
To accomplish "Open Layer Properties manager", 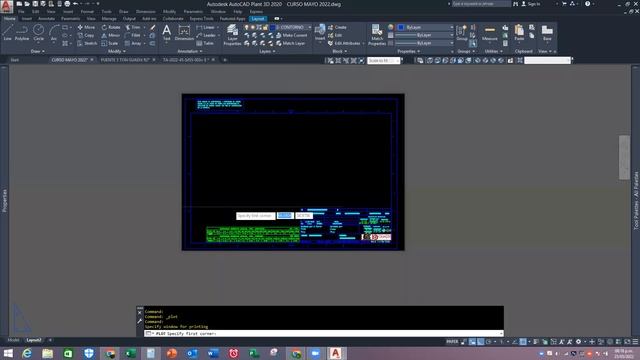I will pyautogui.click(x=232, y=34).
